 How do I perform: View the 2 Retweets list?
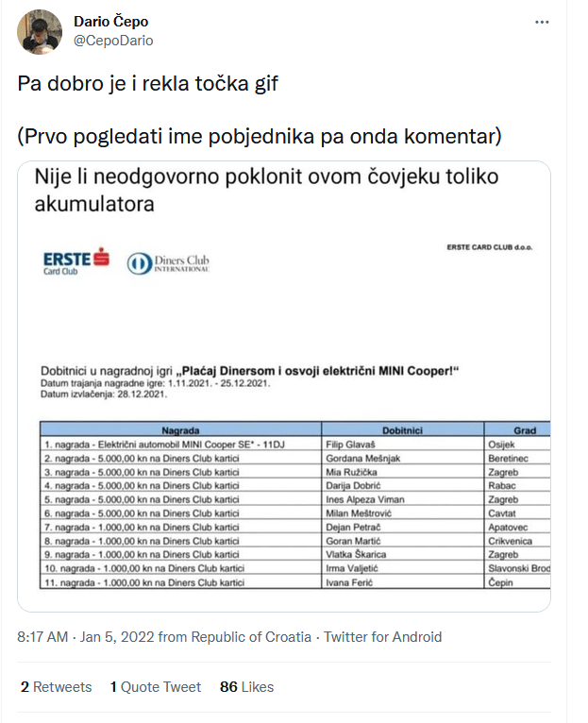click(56, 687)
